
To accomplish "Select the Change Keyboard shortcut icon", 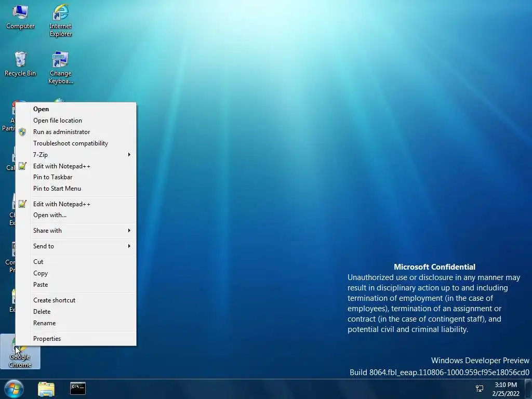I will pyautogui.click(x=60, y=67).
